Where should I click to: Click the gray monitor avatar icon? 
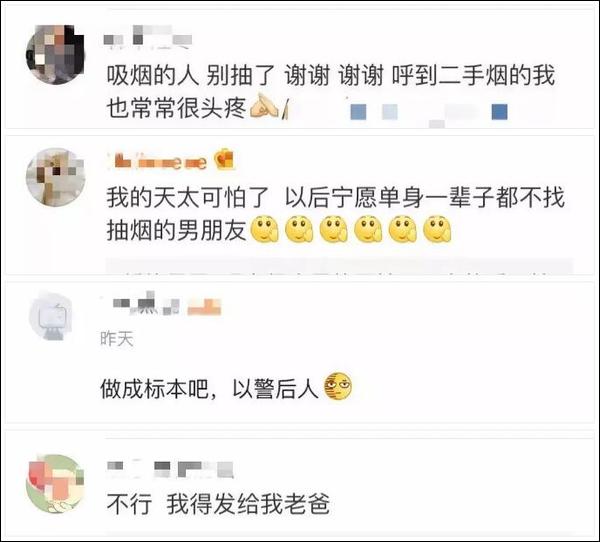[x=51, y=316]
